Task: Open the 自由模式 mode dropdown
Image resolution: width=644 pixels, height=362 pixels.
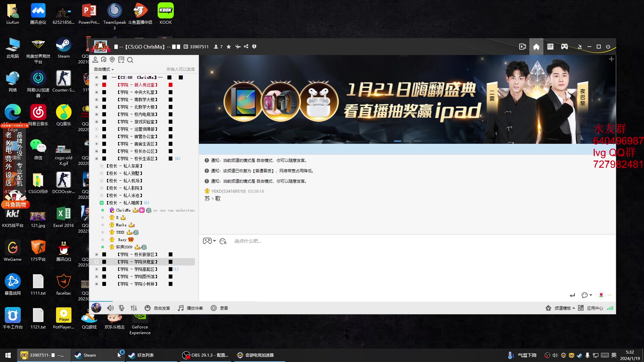Action: tap(103, 69)
